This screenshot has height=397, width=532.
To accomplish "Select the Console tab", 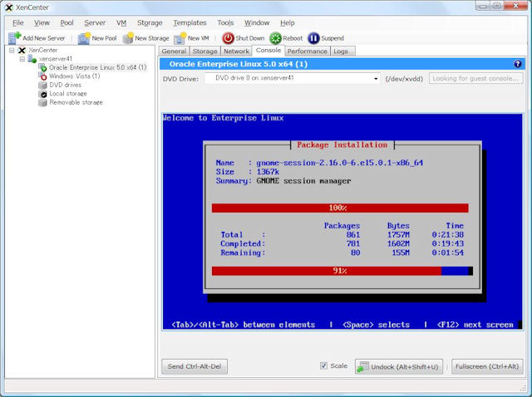I will (268, 50).
